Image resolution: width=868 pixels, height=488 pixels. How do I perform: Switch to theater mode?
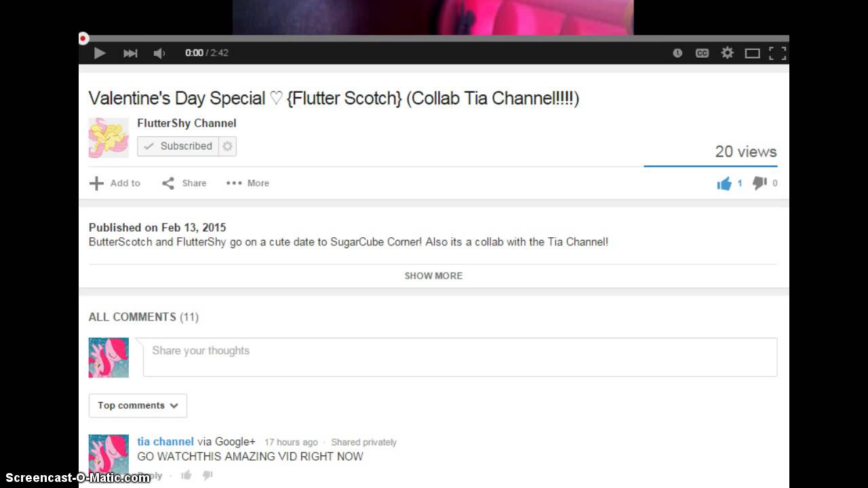pos(752,53)
